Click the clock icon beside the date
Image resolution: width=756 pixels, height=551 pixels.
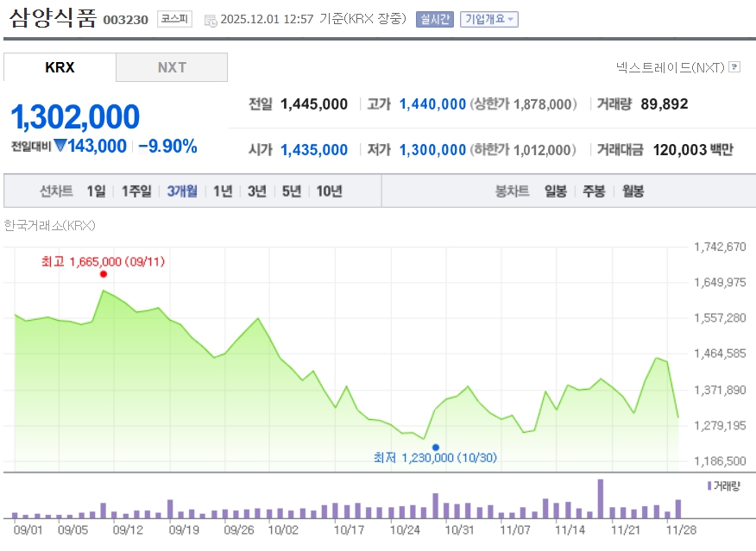211,20
